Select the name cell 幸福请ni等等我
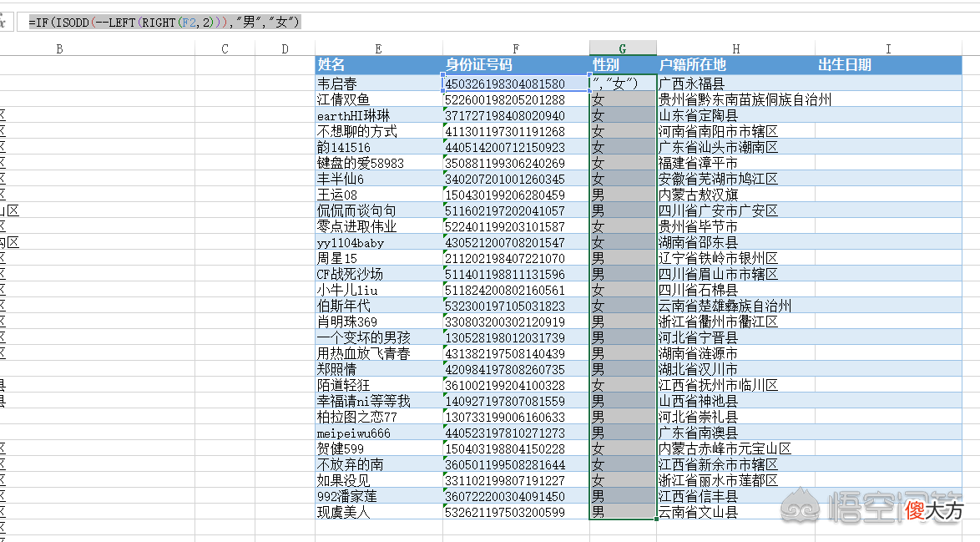Screen dimensions: 980x542 coord(379,401)
